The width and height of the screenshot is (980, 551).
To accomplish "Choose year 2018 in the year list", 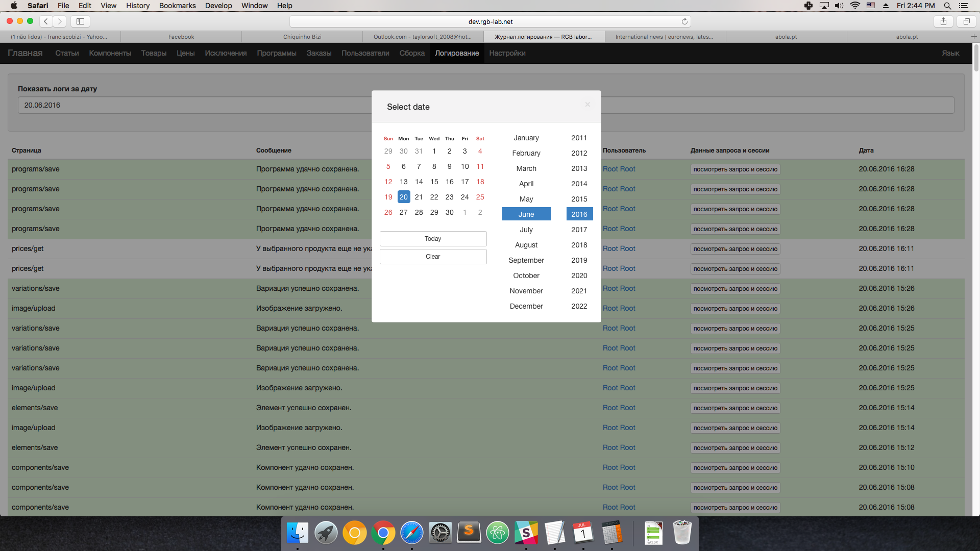I will [x=579, y=245].
